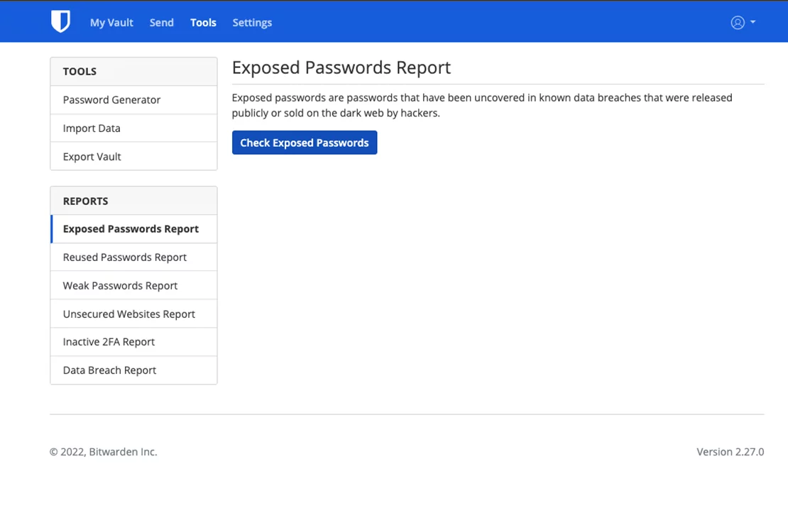Expand the account menu caret
788x532 pixels.
click(x=753, y=22)
